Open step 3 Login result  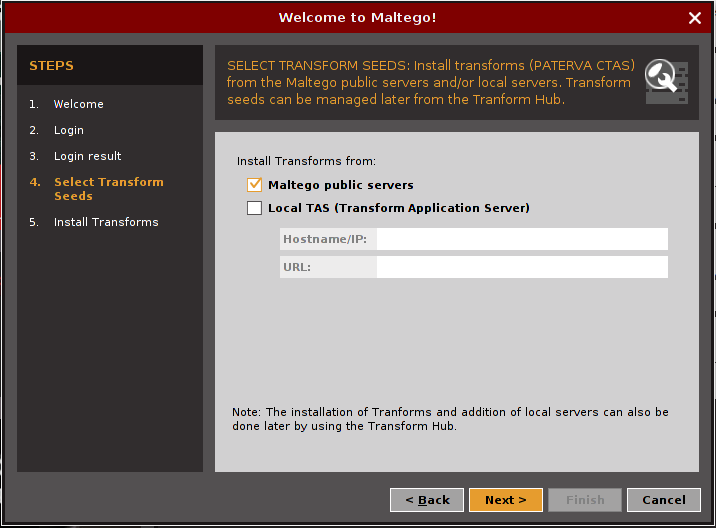(x=87, y=156)
